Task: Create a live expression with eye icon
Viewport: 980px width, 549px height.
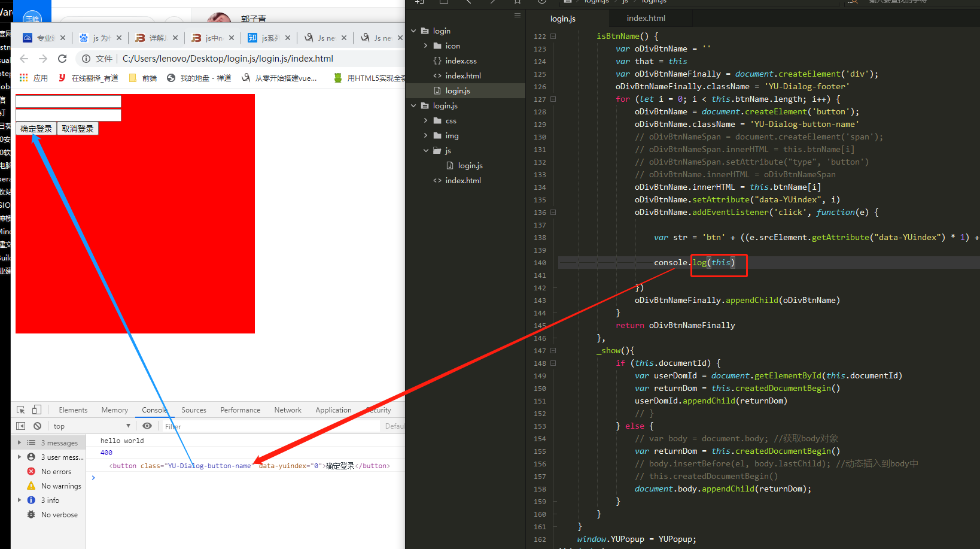Action: click(147, 426)
